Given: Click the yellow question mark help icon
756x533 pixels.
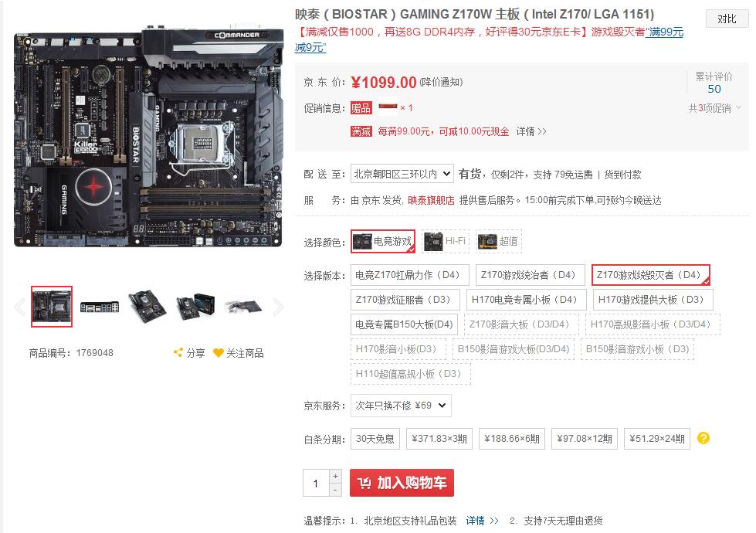Looking at the screenshot, I should tap(703, 438).
